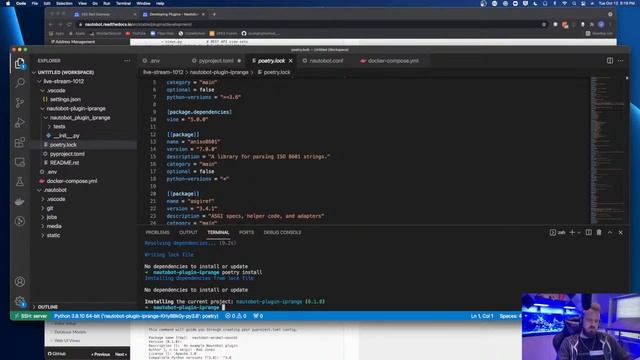Viewport: 640px width, 360px height.
Task: Add a new terminal with plus icon
Action: click(572, 232)
